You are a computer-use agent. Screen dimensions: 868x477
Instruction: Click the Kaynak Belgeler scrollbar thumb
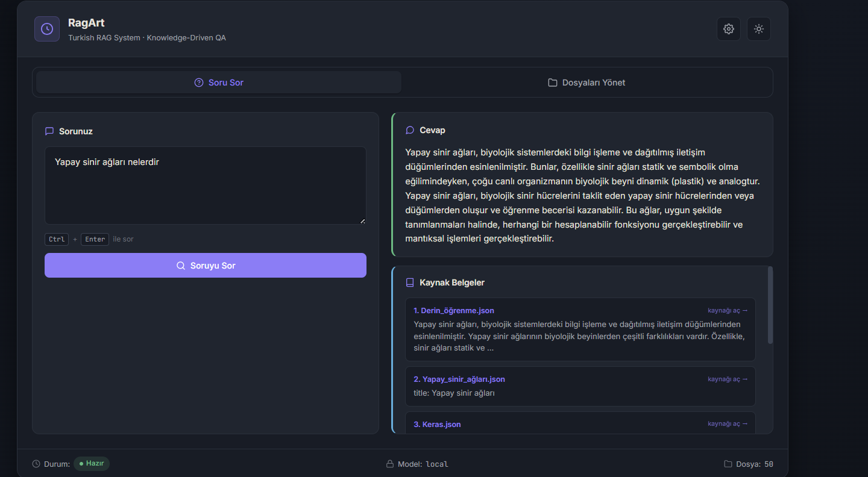tap(770, 305)
